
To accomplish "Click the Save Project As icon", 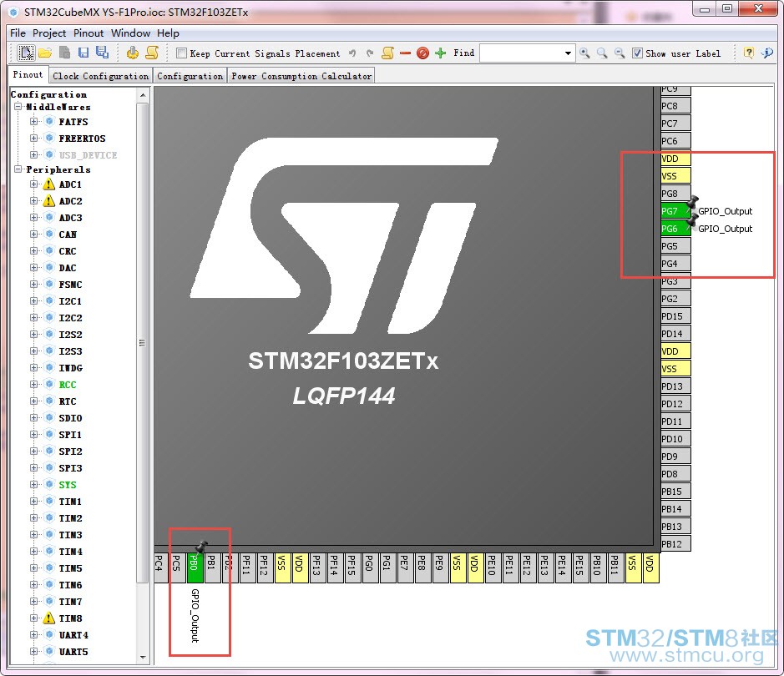I will tap(103, 53).
